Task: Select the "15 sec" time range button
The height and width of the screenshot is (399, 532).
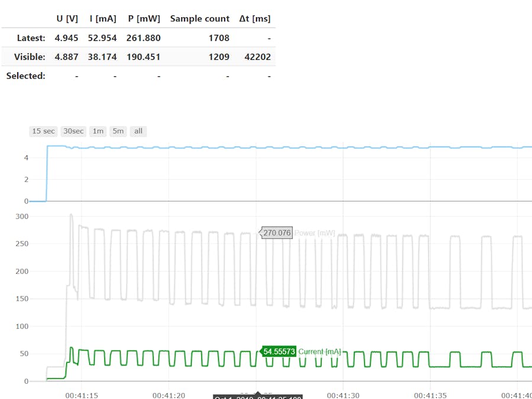Action: click(43, 131)
